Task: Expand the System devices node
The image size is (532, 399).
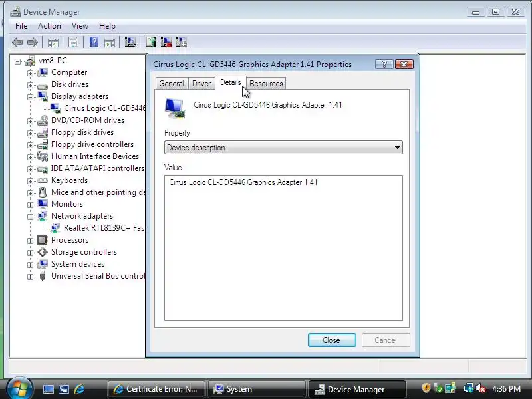Action: click(30, 265)
